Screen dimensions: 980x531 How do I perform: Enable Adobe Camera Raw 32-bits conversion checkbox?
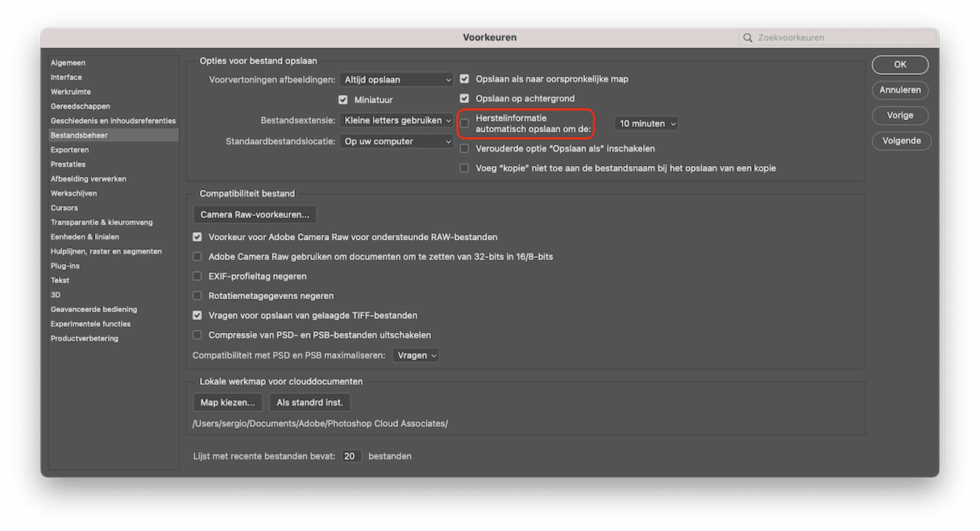pos(197,257)
